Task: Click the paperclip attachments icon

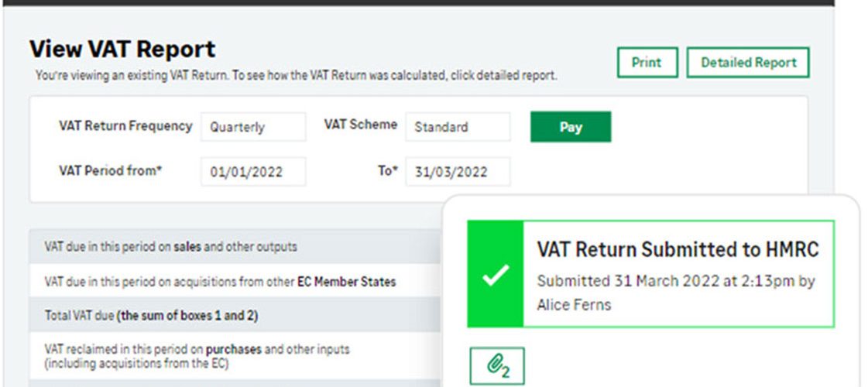Action: [x=496, y=366]
